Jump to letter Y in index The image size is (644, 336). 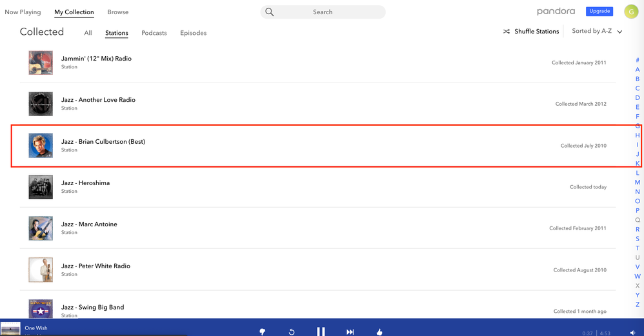[x=638, y=295]
